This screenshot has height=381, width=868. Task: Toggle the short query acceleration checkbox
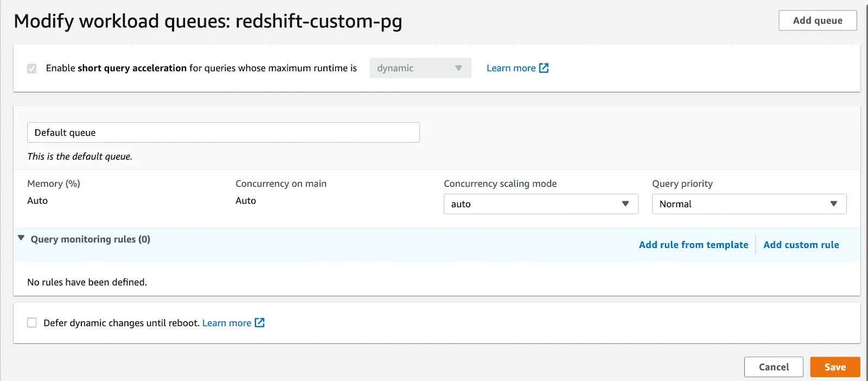(x=32, y=68)
